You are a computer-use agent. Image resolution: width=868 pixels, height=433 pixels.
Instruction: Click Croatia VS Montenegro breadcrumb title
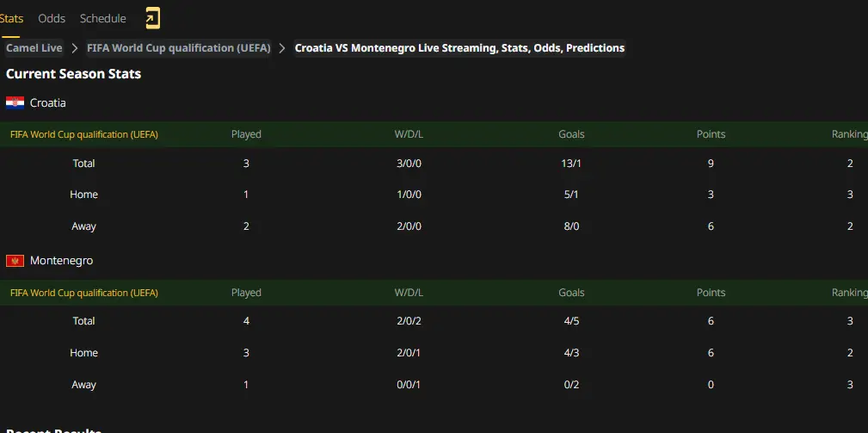tap(459, 48)
